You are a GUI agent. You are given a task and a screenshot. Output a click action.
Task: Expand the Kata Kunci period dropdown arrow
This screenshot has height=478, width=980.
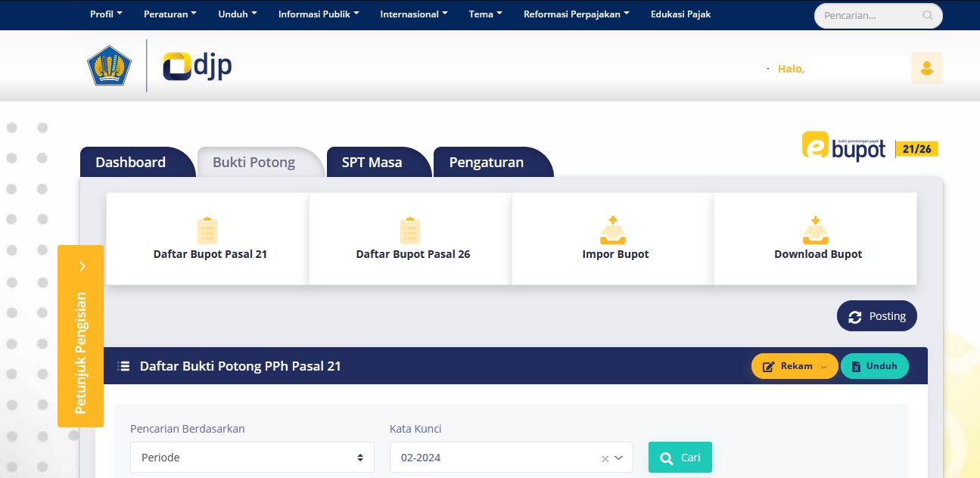619,458
